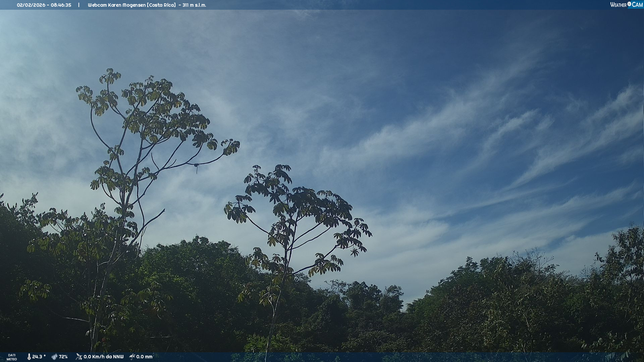Click the [Costa Rica] location text

pos(161,5)
